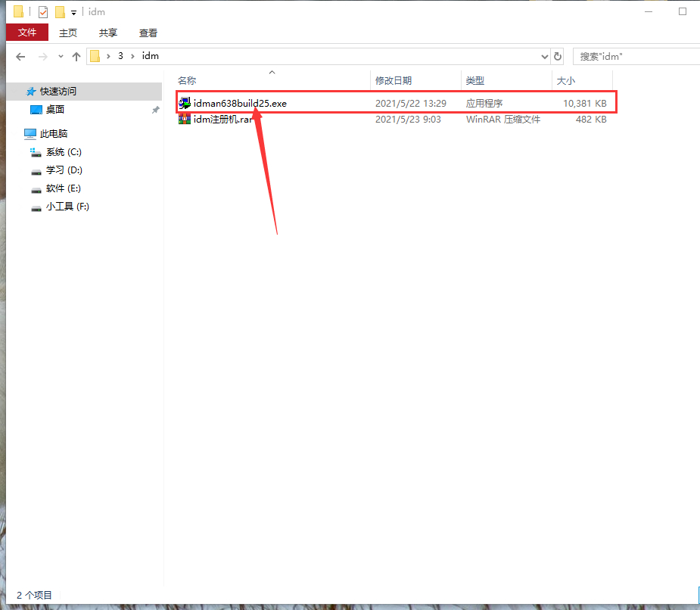Click folder icon in address bar

point(95,56)
